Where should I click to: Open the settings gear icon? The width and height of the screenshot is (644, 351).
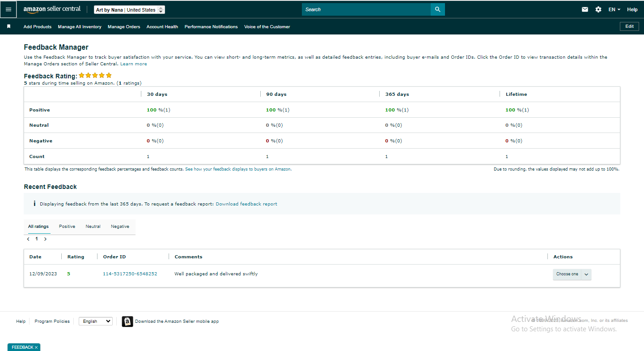[598, 9]
